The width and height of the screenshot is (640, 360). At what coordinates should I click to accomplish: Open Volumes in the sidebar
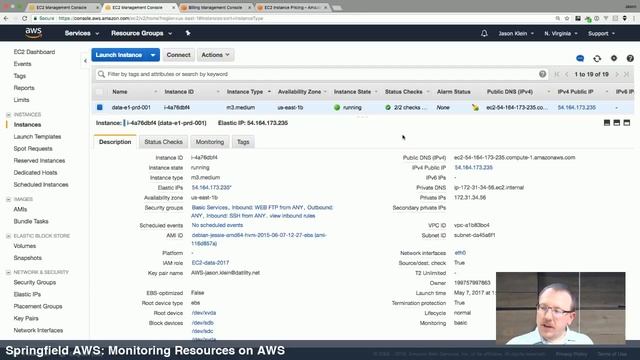pos(24,246)
